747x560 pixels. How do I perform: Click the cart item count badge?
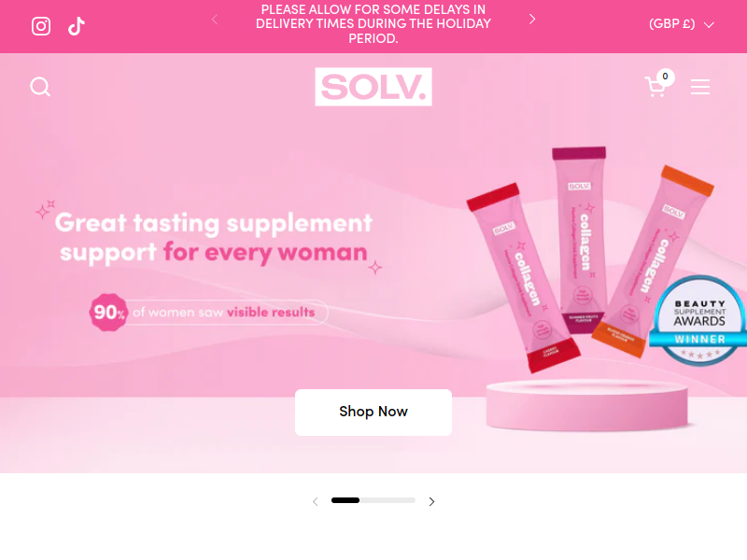tap(665, 77)
